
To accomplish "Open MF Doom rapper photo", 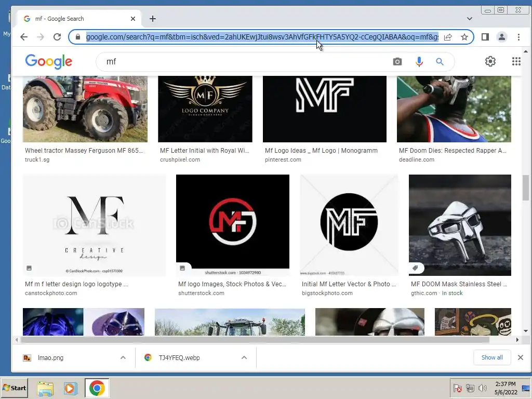I will [454, 109].
